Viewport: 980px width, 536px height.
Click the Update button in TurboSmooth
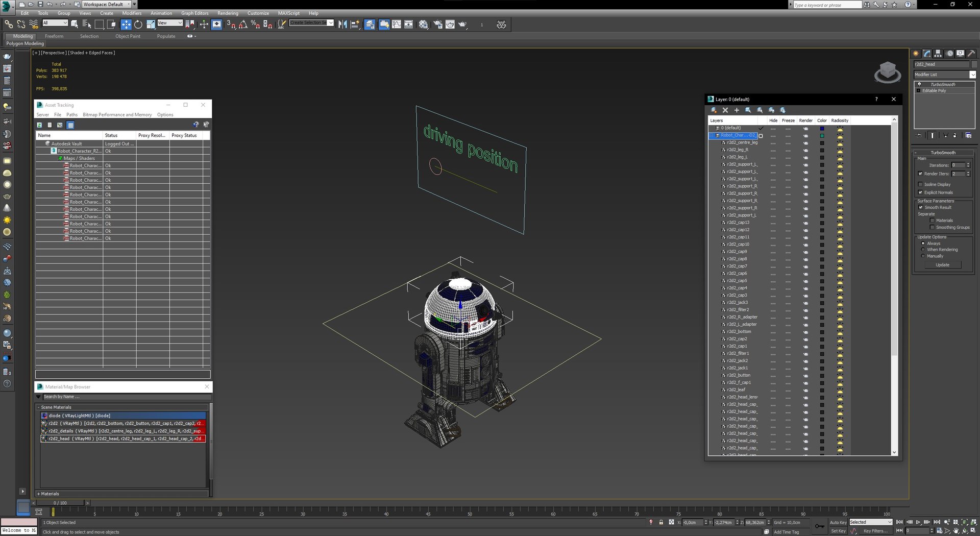tap(942, 265)
